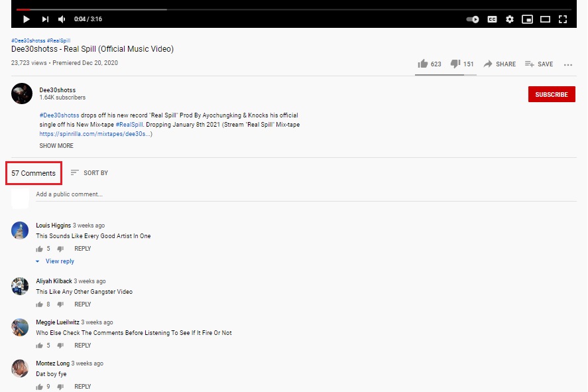This screenshot has width=588, height=392.
Task: Switch to theater mode
Action: point(545,19)
